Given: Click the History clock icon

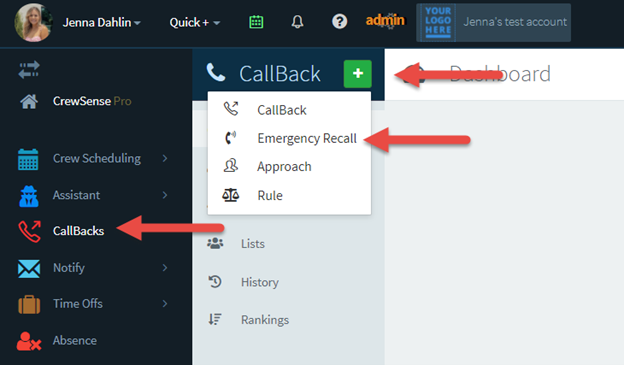Looking at the screenshot, I should tap(215, 281).
